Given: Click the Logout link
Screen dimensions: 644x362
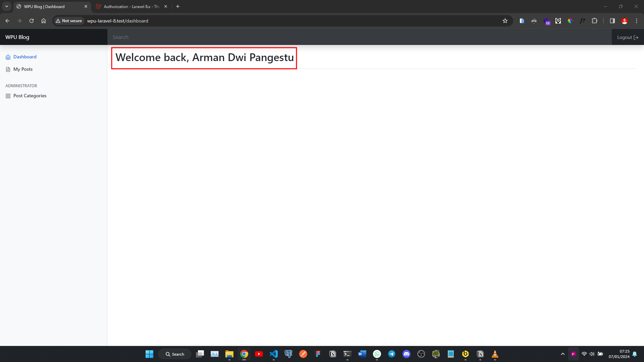Looking at the screenshot, I should coord(627,37).
